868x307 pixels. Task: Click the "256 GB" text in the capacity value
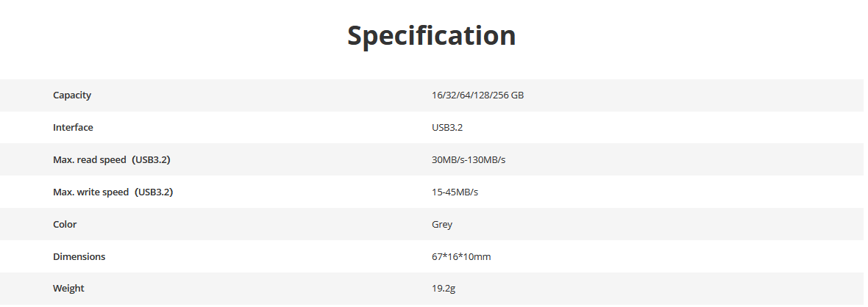click(x=508, y=95)
